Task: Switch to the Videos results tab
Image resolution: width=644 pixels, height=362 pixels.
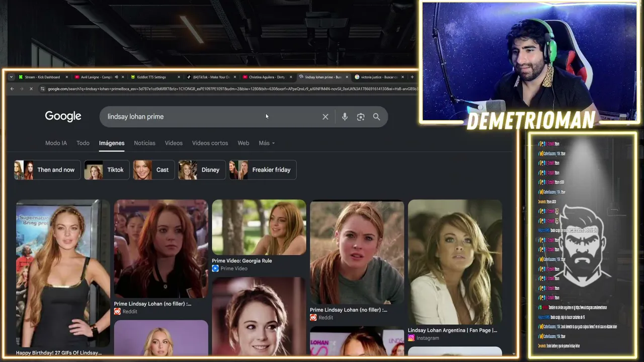Action: tap(174, 143)
